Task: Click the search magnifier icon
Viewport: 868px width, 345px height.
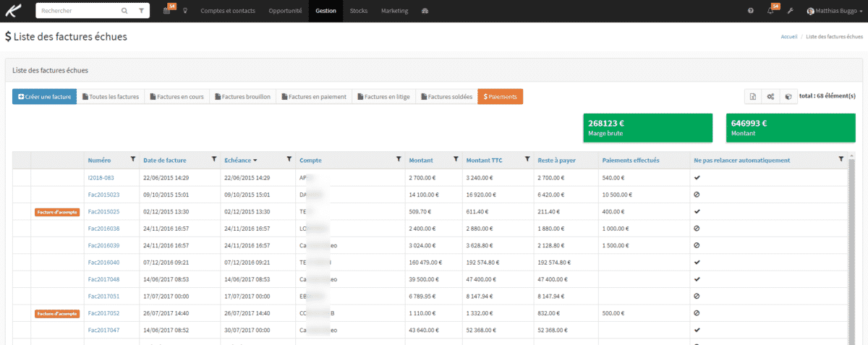Action: pyautogui.click(x=124, y=11)
